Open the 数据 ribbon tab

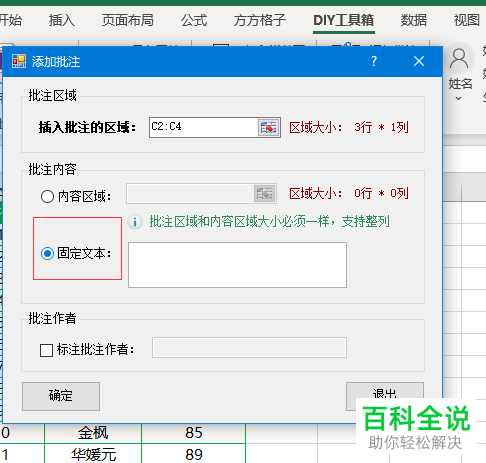point(414,20)
